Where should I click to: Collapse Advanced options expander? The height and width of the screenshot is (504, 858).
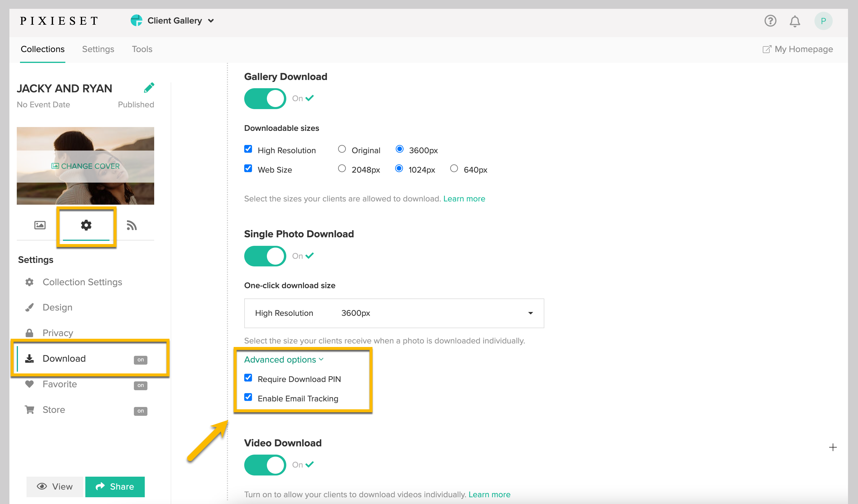coord(284,359)
